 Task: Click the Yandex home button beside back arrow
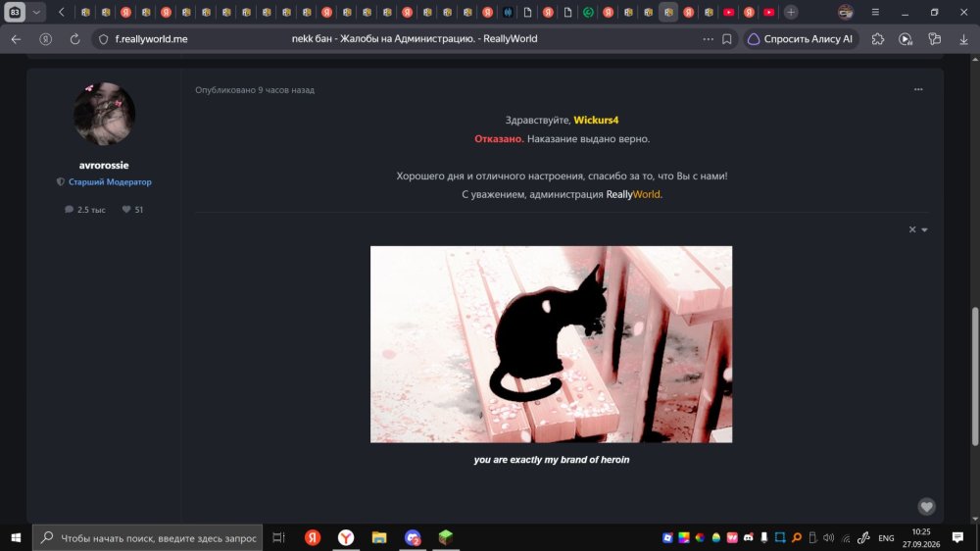coord(46,39)
